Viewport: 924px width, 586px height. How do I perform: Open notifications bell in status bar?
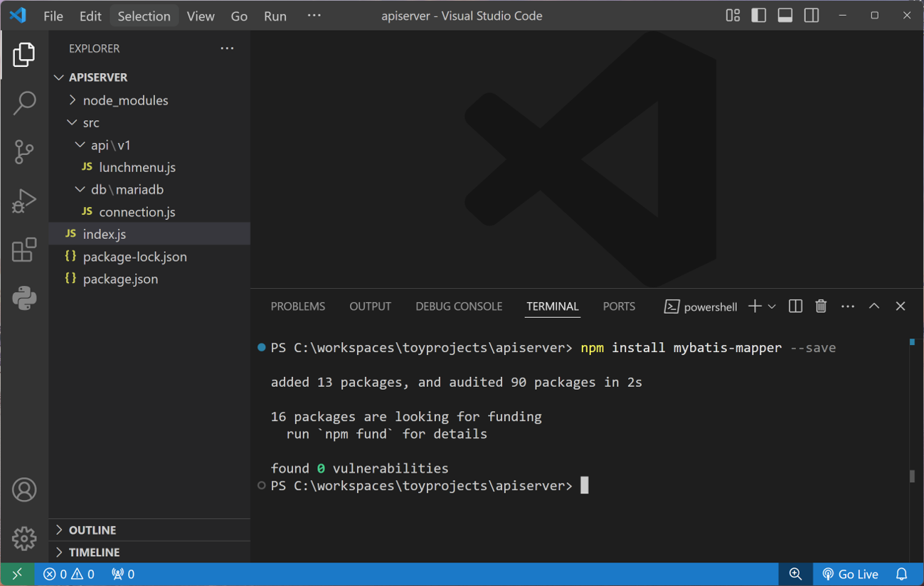(901, 574)
